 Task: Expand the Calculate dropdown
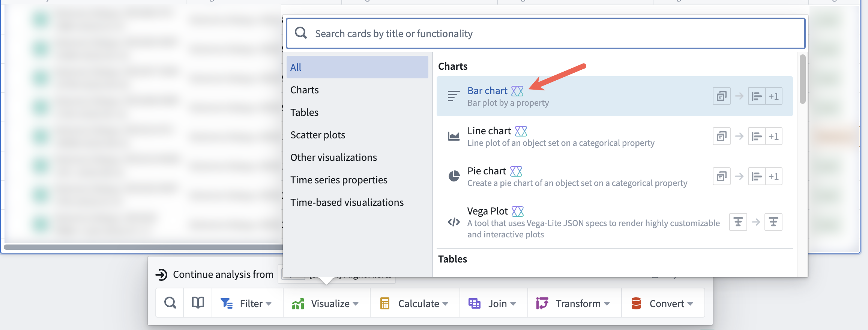pyautogui.click(x=415, y=303)
